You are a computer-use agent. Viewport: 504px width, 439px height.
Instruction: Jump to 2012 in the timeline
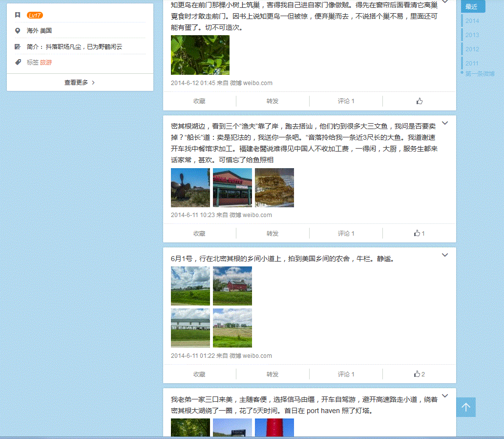tap(472, 49)
